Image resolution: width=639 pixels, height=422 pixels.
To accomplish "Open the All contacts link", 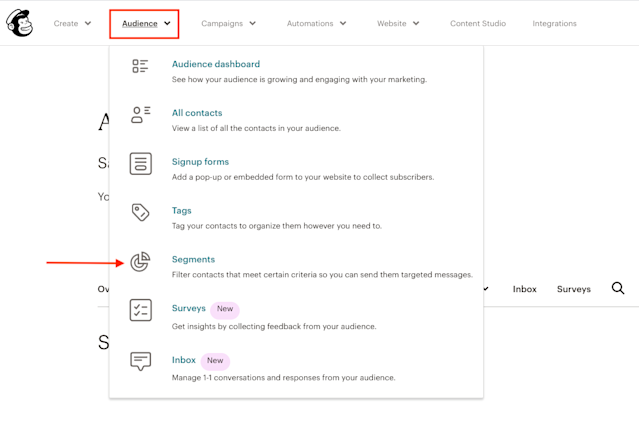I will 197,113.
